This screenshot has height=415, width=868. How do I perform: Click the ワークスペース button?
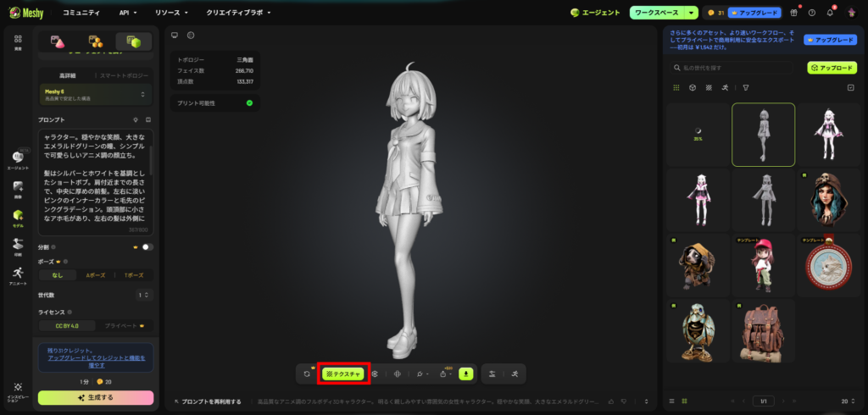pyautogui.click(x=657, y=12)
